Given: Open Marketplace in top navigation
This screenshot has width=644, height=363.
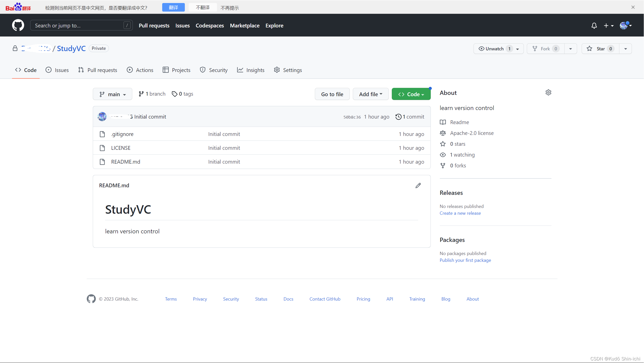Looking at the screenshot, I should click(245, 26).
